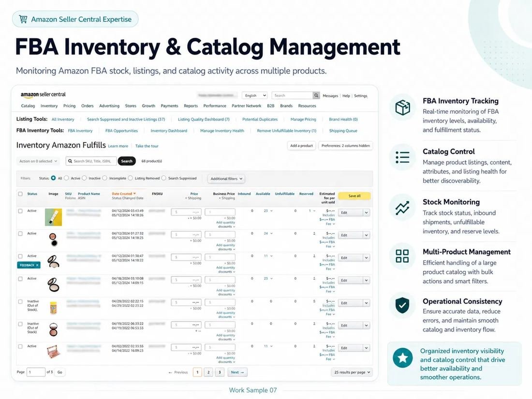Open the Reports menu
This screenshot has height=399, width=532.
click(x=191, y=106)
